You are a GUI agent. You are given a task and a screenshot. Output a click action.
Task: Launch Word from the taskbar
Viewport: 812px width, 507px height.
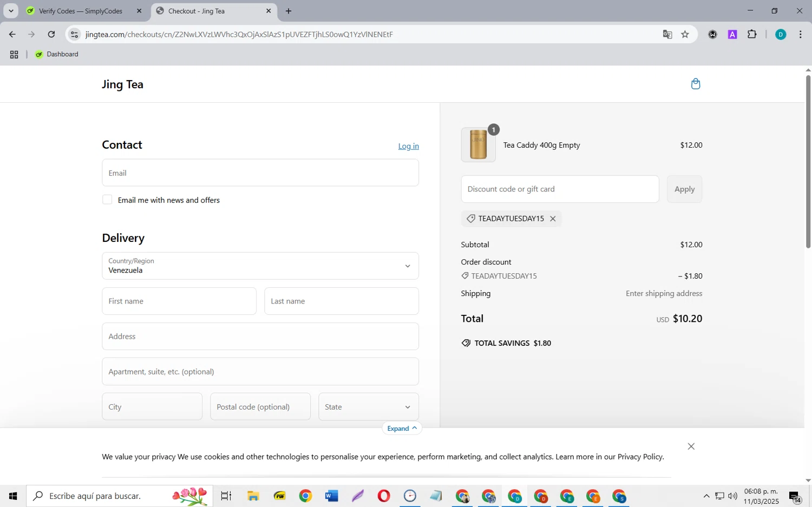click(x=331, y=496)
